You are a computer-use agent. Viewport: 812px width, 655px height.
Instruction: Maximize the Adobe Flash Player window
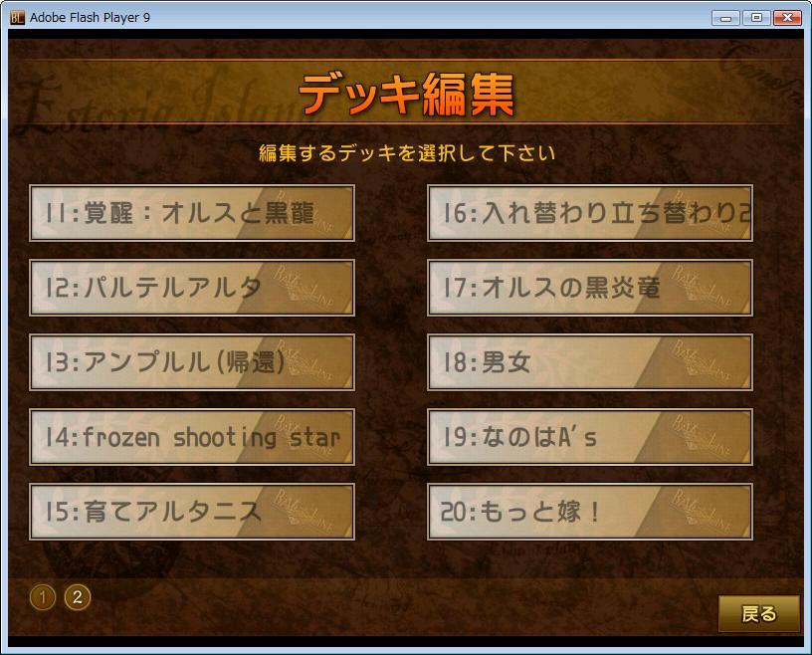(756, 18)
